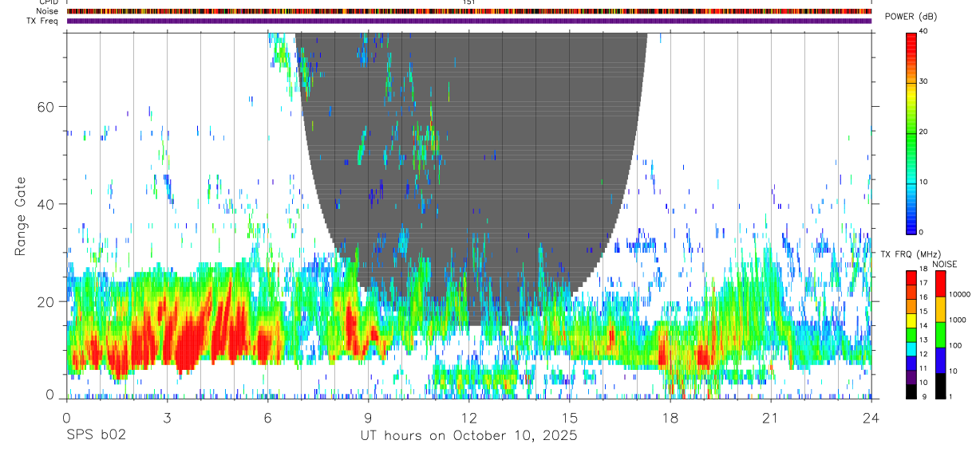Image resolution: width=980 pixels, height=452 pixels.
Task: Select the TX Freq purple strip above plot
Action: click(x=468, y=21)
